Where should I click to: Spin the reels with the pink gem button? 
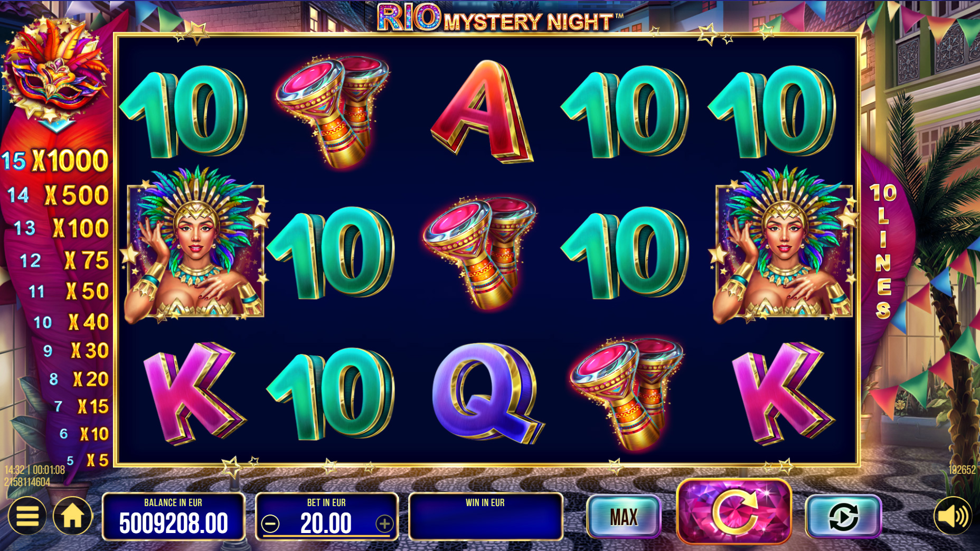[x=734, y=511]
